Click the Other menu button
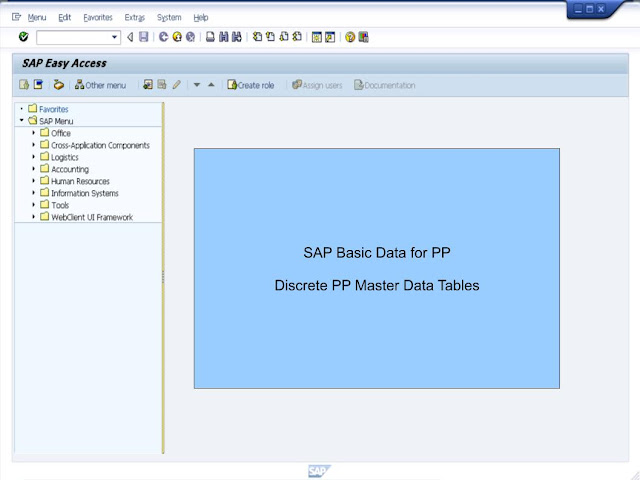 pos(100,85)
